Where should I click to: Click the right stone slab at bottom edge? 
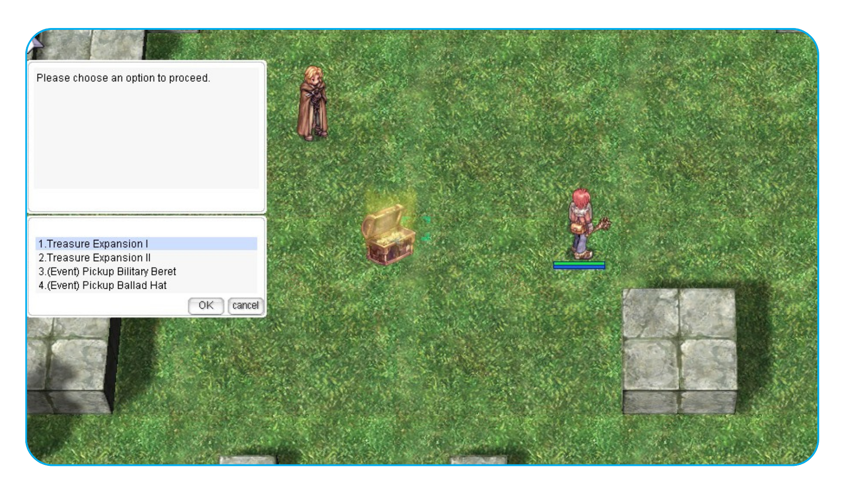pos(478,460)
